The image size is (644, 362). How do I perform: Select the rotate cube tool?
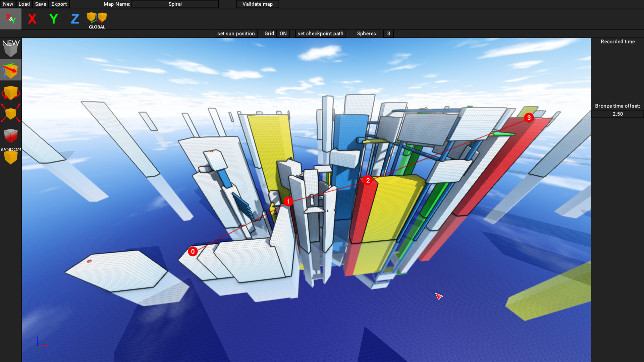pyautogui.click(x=11, y=93)
